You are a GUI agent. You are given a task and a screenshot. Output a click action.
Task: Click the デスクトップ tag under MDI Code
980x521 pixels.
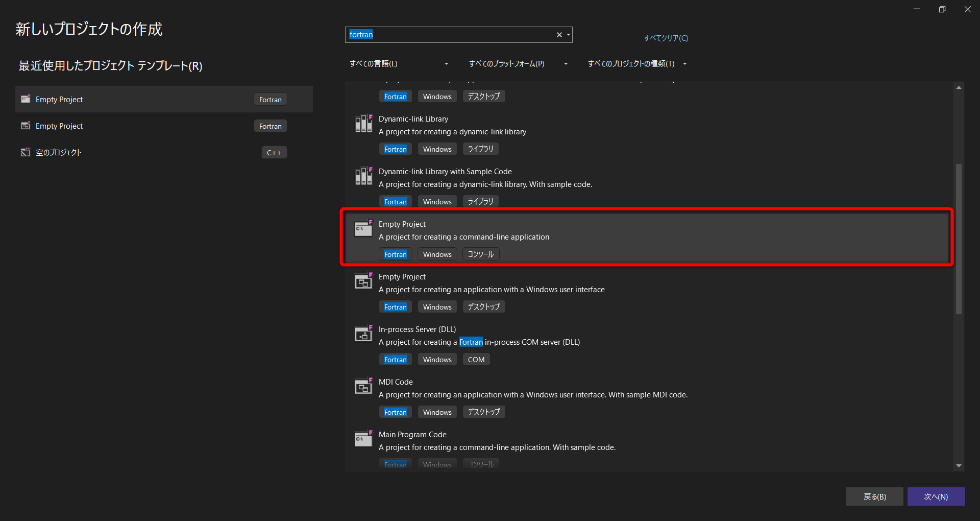pyautogui.click(x=484, y=412)
